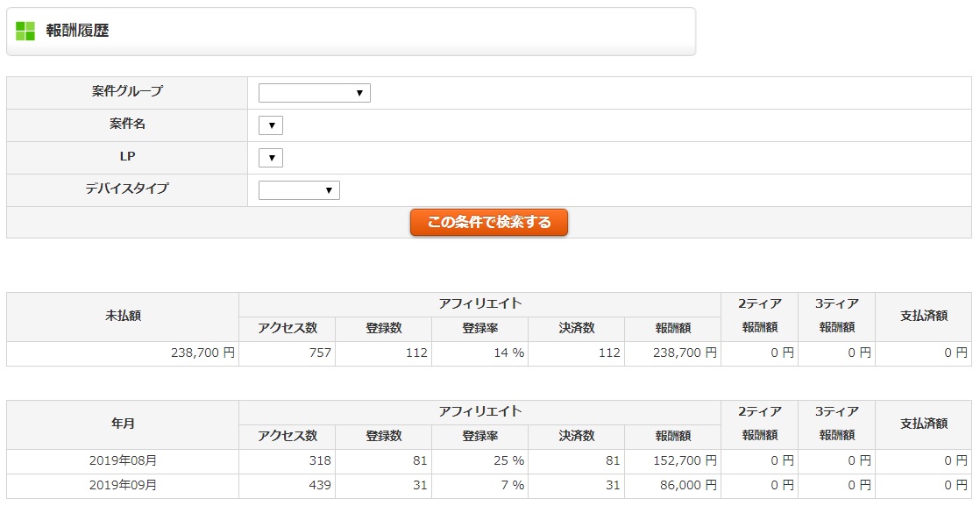Expand the デバイスタイプ dropdown
Viewport: 980px width, 506px height.
pyautogui.click(x=299, y=190)
